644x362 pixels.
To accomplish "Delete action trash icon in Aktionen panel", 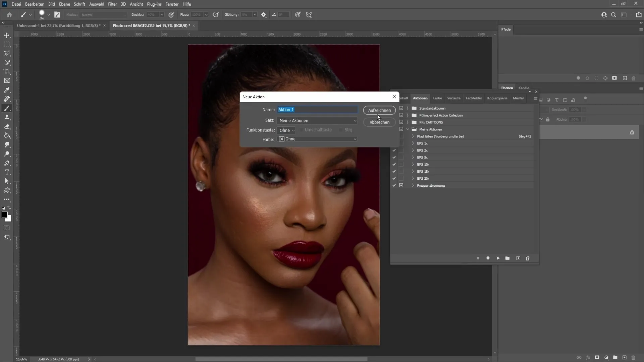I will [528, 258].
